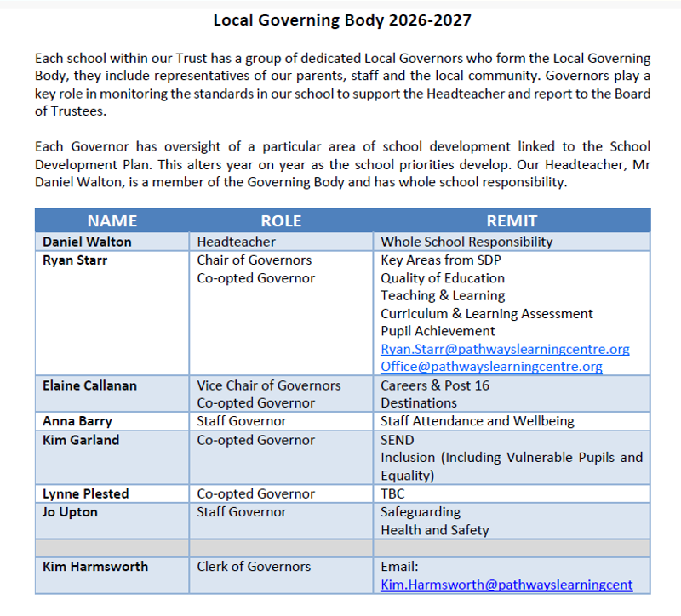Click the 'Anna Barry' name cell

pyautogui.click(x=112, y=421)
